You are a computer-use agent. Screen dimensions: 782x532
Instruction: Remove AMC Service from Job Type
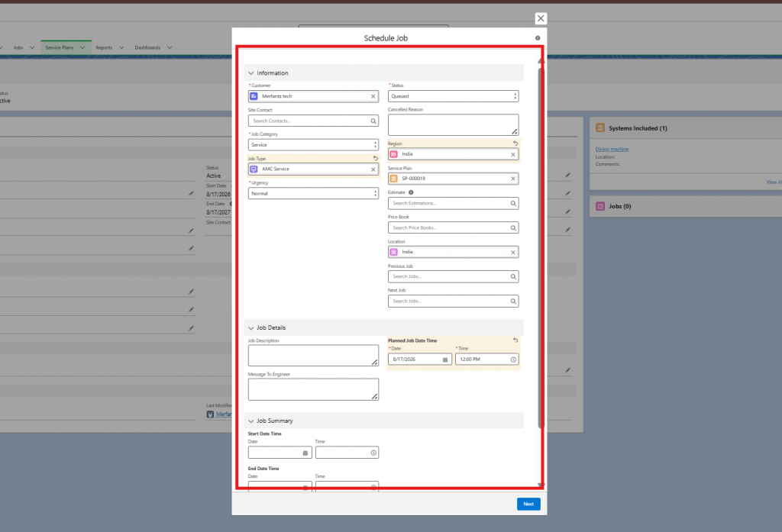(x=373, y=169)
